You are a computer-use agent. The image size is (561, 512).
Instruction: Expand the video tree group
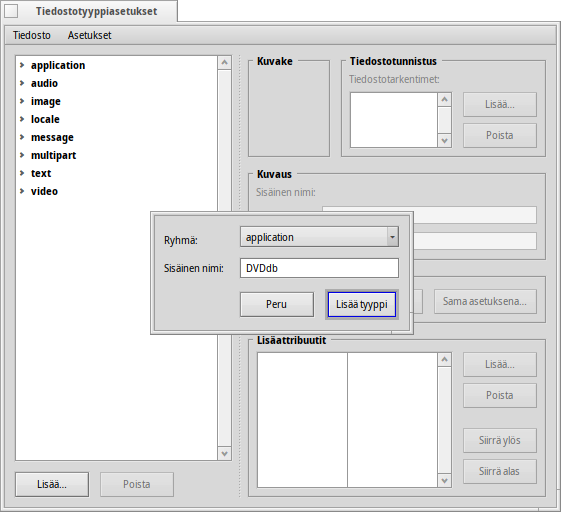point(22,191)
